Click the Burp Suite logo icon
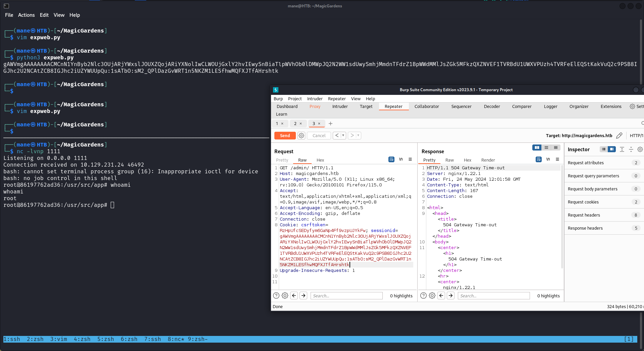This screenshot has height=351, width=644. point(276,90)
